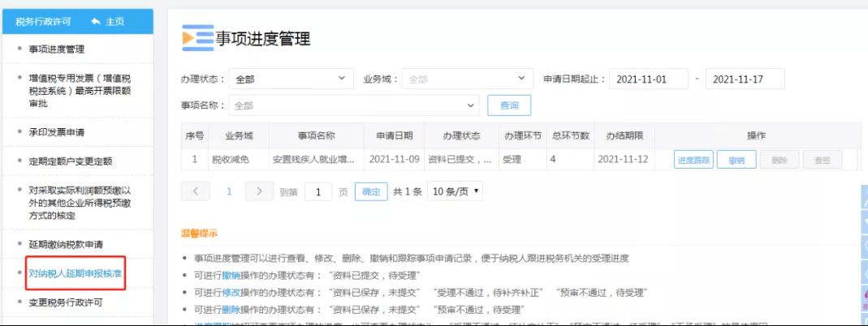Click the page jump number input
This screenshot has height=326, width=868.
coord(318,191)
